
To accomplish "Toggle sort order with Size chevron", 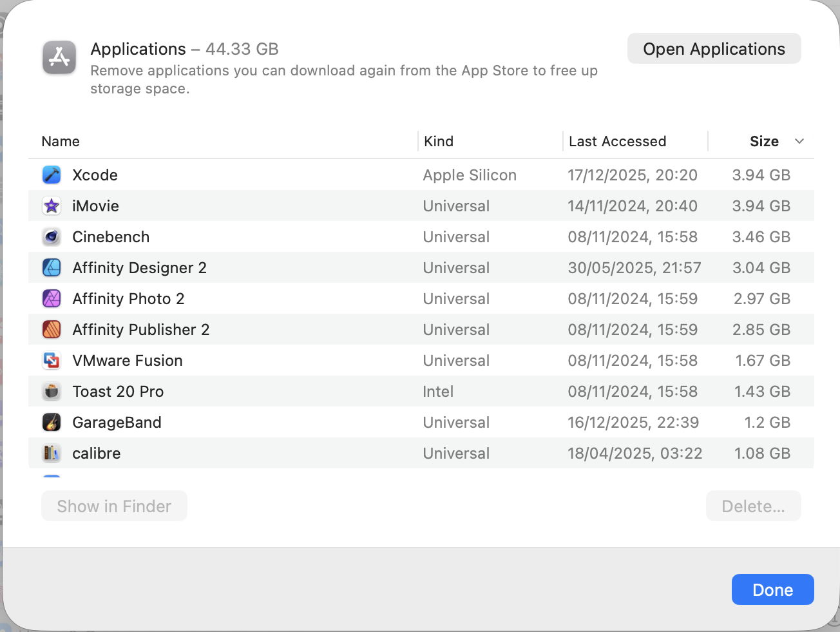I will pos(799,141).
